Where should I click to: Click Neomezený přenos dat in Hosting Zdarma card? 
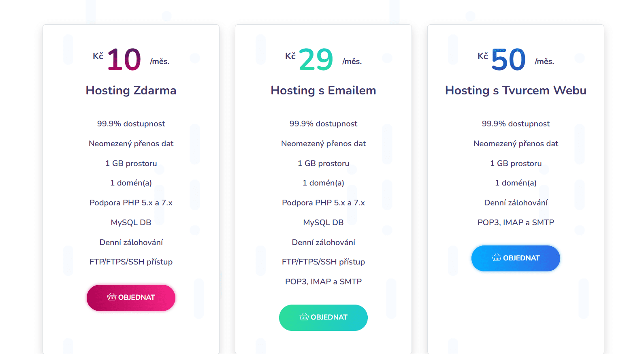131,144
